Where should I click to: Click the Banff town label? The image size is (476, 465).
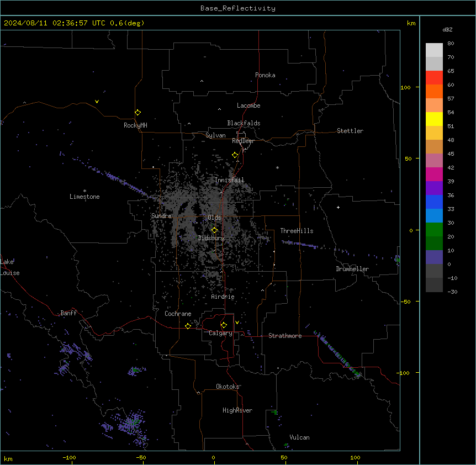pos(68,313)
